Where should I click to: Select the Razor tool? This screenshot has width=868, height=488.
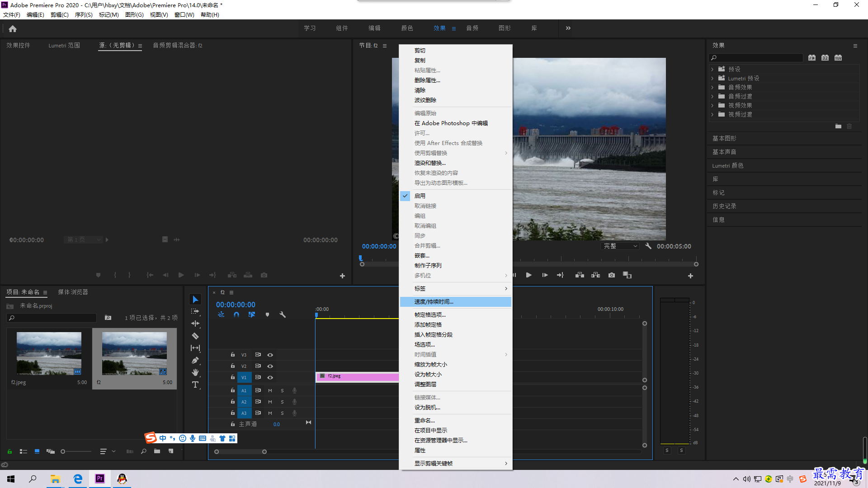tap(195, 336)
